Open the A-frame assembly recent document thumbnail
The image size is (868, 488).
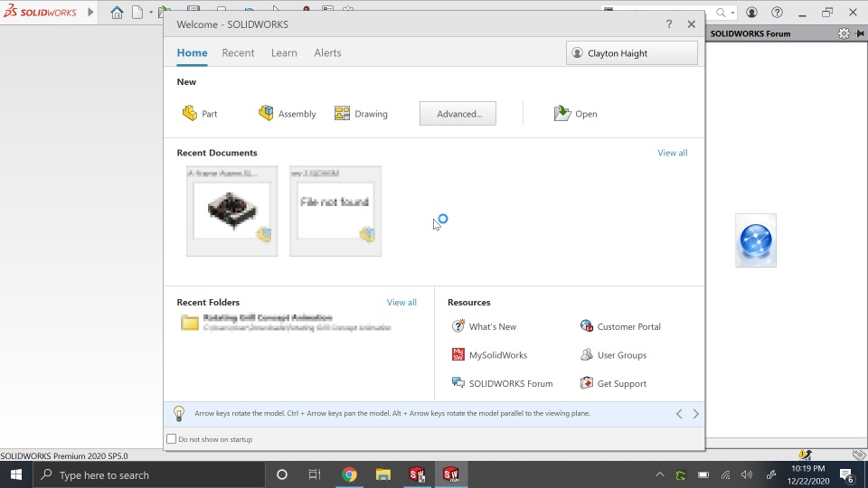pos(232,211)
